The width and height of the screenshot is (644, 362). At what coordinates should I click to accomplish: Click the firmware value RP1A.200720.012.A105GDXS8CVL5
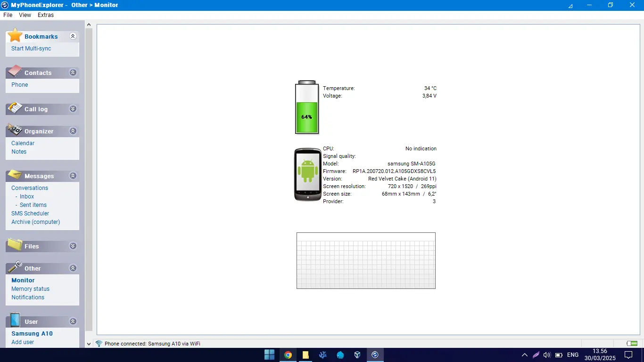(394, 171)
